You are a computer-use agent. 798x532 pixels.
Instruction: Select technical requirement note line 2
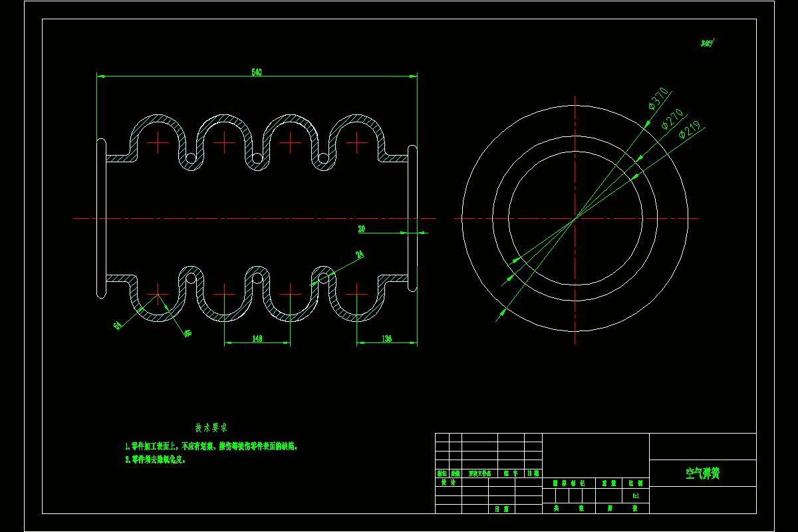click(156, 460)
